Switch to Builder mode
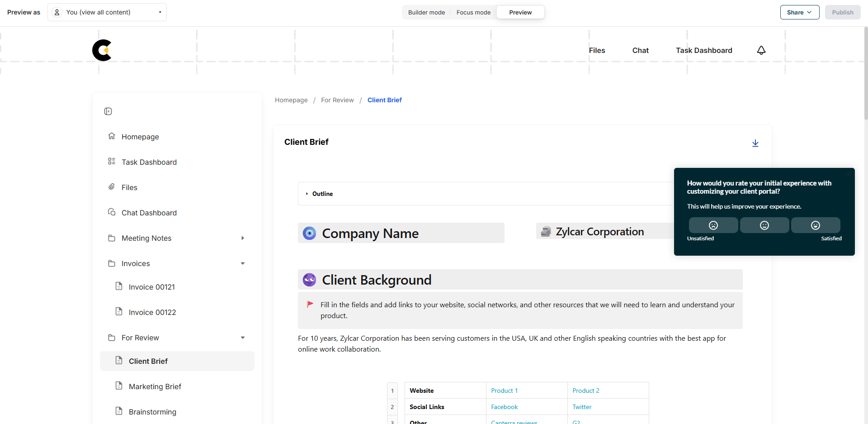Image resolution: width=868 pixels, height=424 pixels. (x=426, y=12)
